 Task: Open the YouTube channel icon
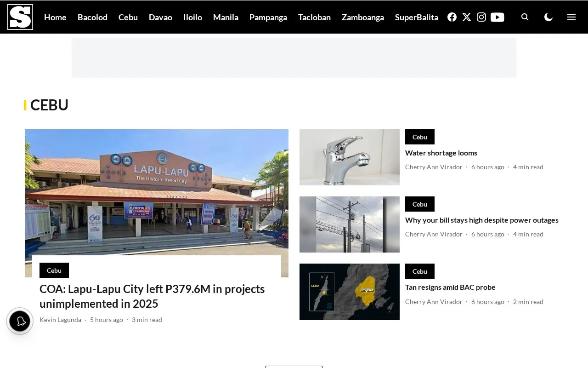pos(497,17)
